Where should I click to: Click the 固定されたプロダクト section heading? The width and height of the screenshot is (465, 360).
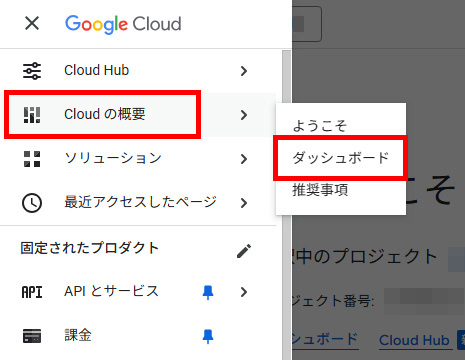[x=89, y=248]
